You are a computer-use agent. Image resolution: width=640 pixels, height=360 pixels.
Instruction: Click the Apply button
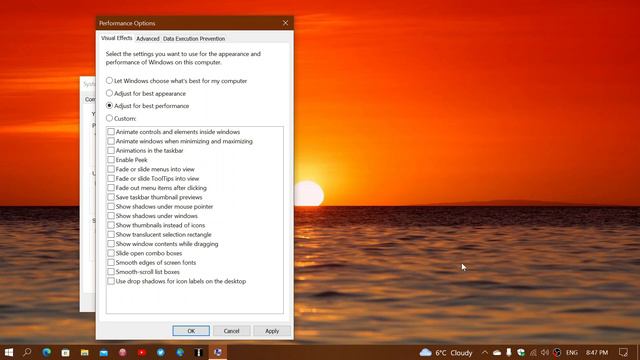tap(272, 331)
